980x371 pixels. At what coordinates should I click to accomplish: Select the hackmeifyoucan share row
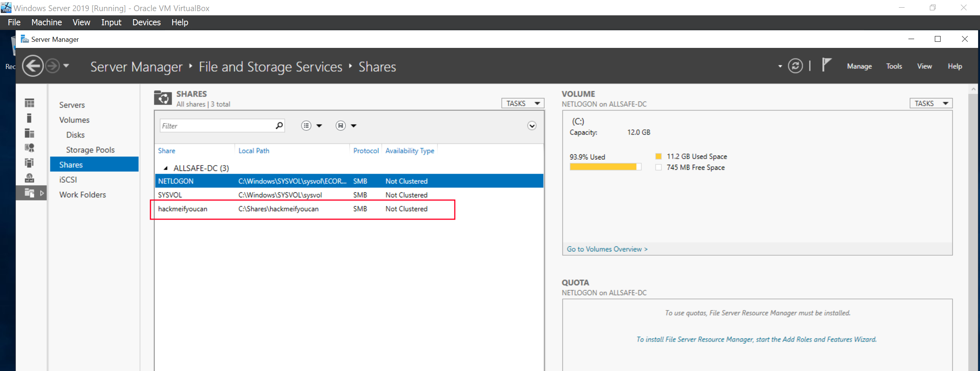pyautogui.click(x=349, y=208)
